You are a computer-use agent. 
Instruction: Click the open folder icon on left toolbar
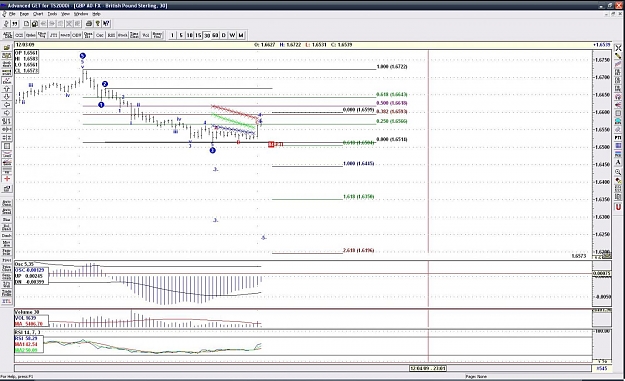pyautogui.click(x=7, y=48)
